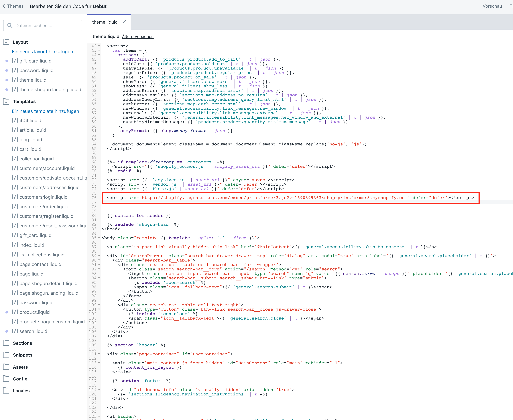Click Ein neues layout hinzufügen link
The width and height of the screenshot is (513, 420).
coord(42,52)
